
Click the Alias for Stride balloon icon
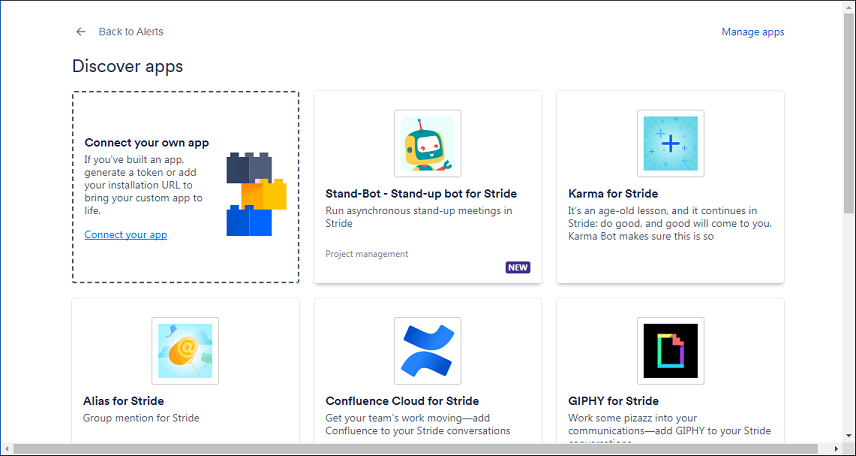coord(185,351)
